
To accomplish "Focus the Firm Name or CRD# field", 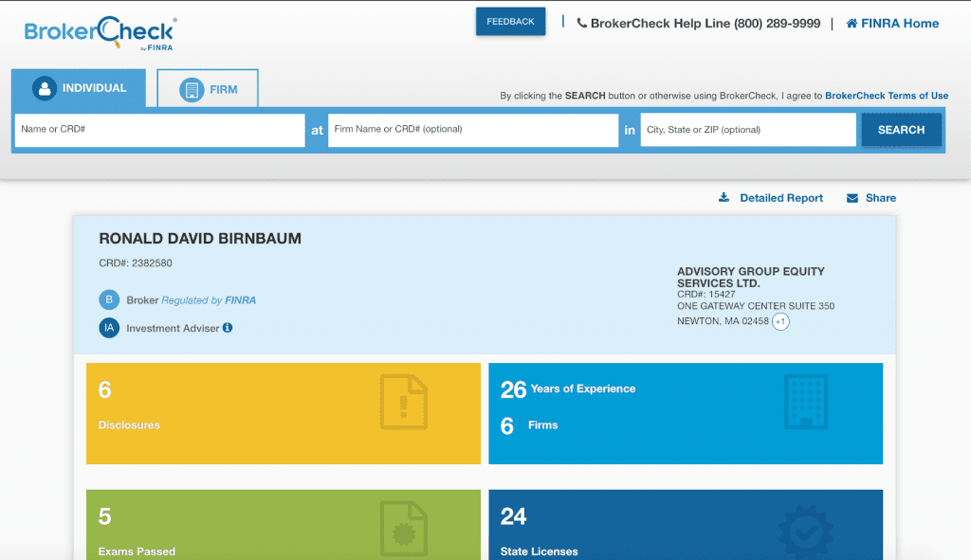I will tap(473, 130).
